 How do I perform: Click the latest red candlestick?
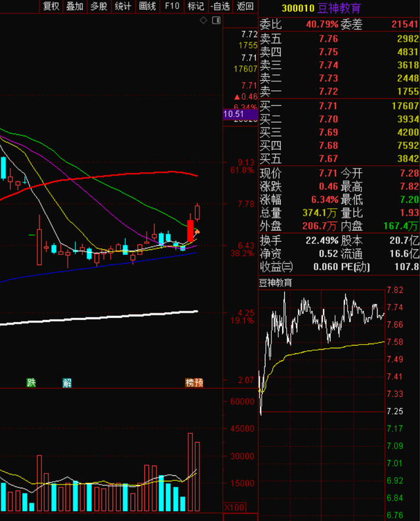198,213
